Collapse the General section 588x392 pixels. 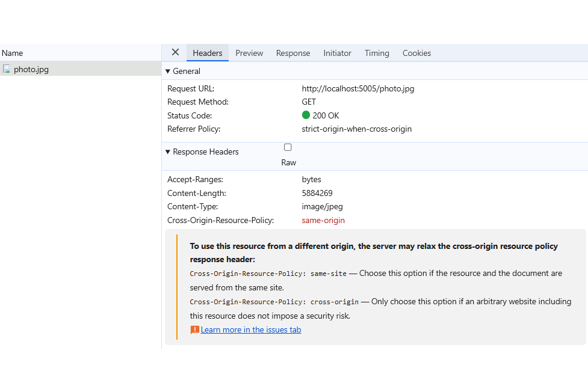pyautogui.click(x=168, y=71)
